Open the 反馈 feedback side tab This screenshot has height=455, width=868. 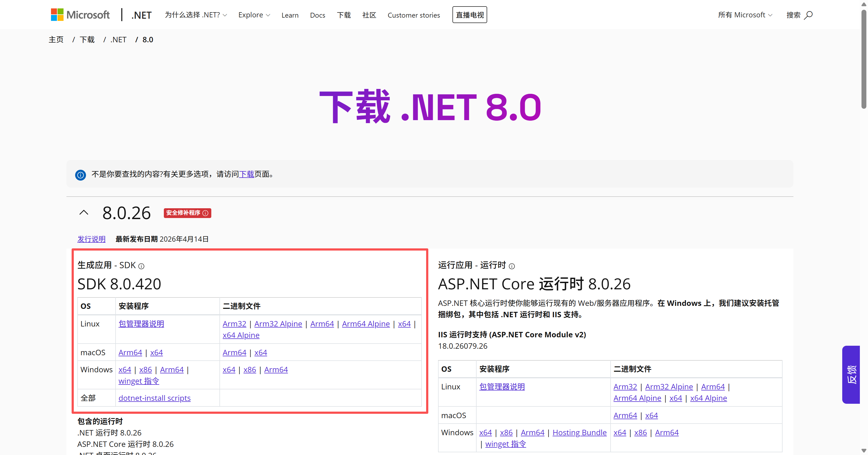click(x=851, y=374)
